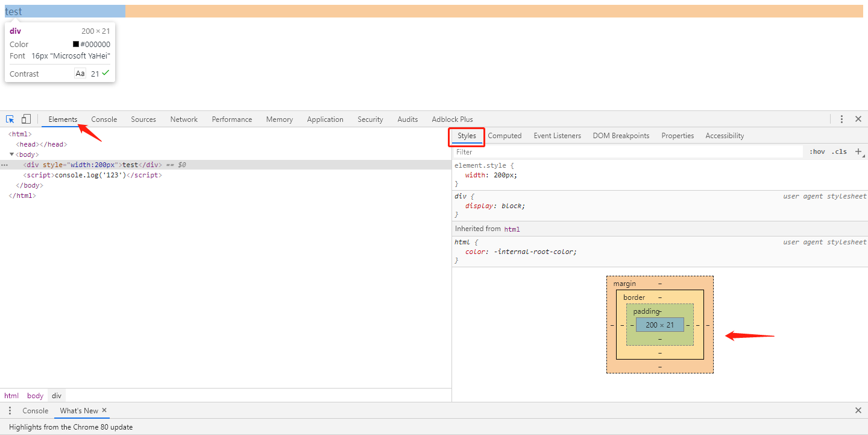Screen dimensions: 868x435
Task: Open the Sources tab
Action: 143,119
